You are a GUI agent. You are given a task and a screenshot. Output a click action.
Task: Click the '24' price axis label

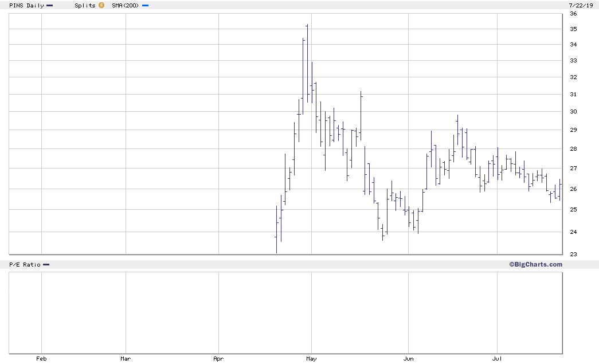tap(573, 232)
